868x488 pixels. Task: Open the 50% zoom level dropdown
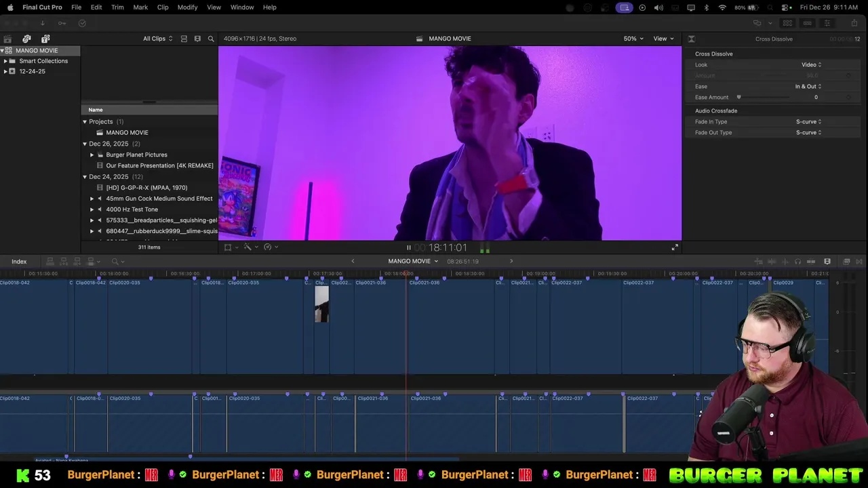634,39
